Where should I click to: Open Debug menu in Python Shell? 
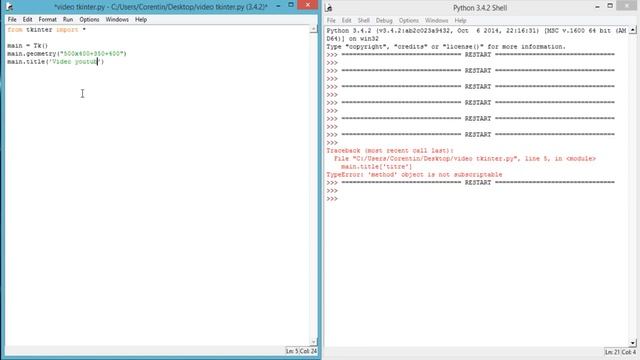click(x=384, y=20)
